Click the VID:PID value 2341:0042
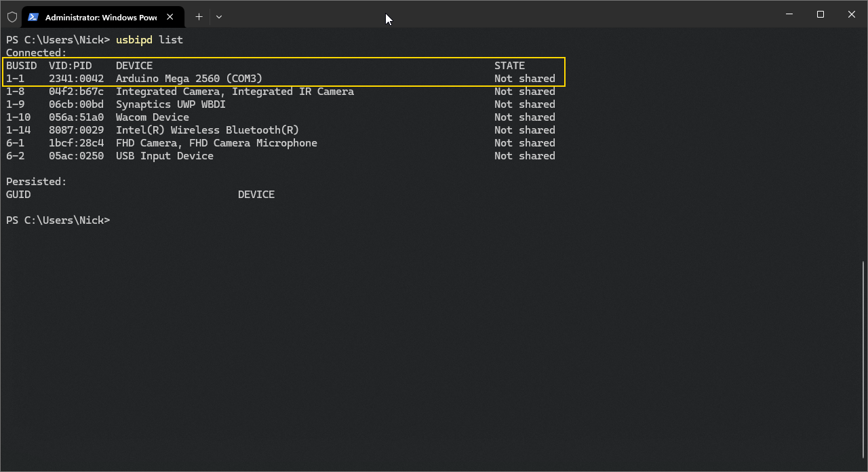The width and height of the screenshot is (868, 472). coord(77,79)
